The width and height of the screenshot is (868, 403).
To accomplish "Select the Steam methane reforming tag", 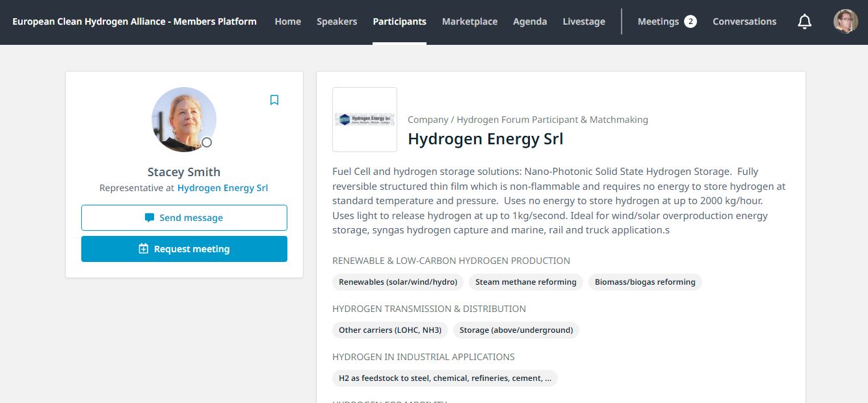I will pos(526,282).
